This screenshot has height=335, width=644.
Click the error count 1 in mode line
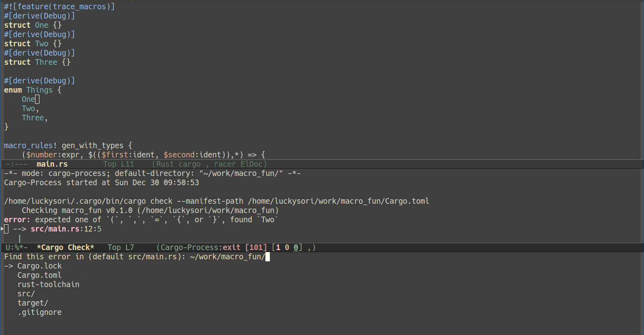coord(278,248)
